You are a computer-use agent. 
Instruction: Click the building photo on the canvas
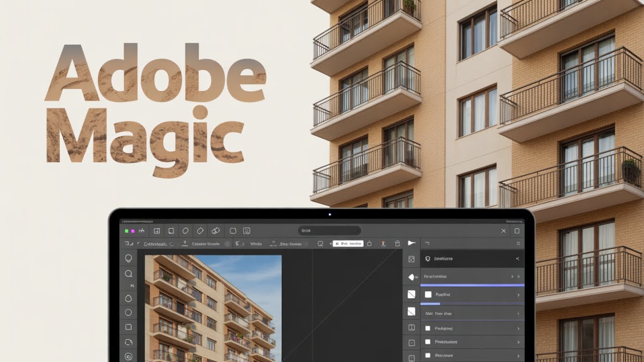[x=213, y=308]
